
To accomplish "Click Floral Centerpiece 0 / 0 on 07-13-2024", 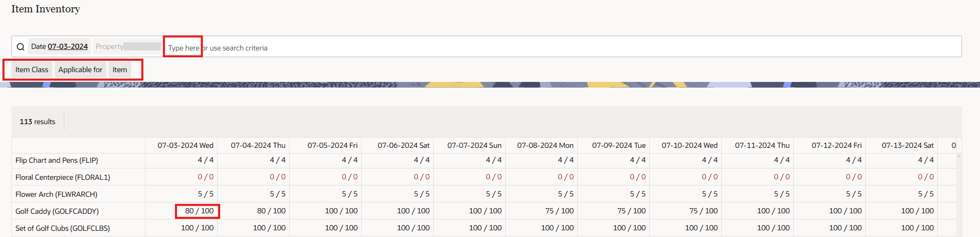I will (926, 177).
